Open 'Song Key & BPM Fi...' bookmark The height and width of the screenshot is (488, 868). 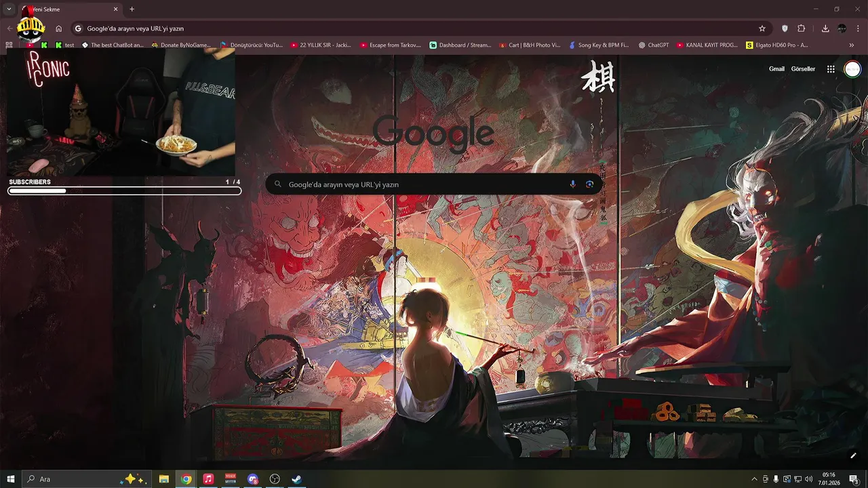pos(599,45)
